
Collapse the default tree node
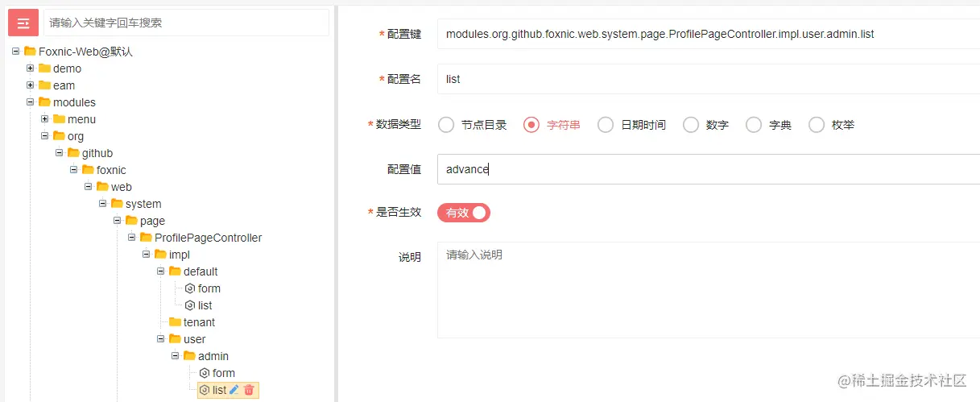161,271
